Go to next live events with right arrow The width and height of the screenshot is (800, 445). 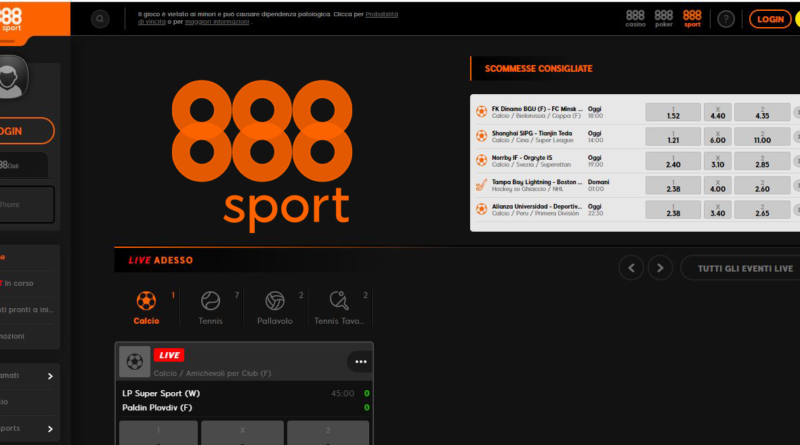[660, 268]
